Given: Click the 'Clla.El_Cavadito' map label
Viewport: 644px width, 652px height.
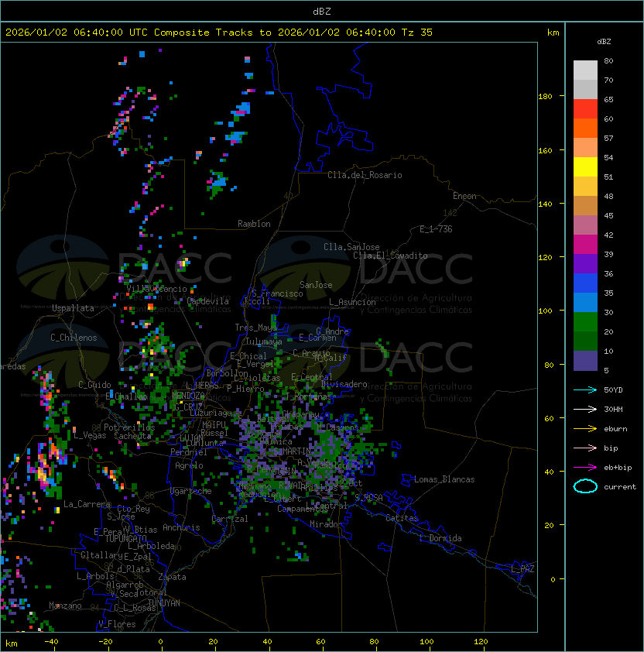Looking at the screenshot, I should coord(390,256).
